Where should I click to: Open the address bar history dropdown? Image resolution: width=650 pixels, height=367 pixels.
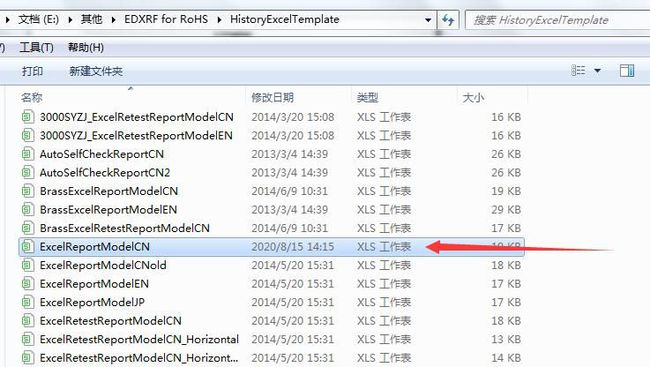point(428,19)
